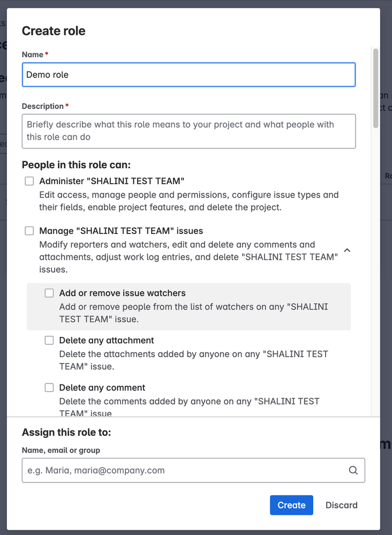Screen dimensions: 392x535
Task: Click Manage "SHALINI TEST TEAM" issues label
Action: click(121, 231)
